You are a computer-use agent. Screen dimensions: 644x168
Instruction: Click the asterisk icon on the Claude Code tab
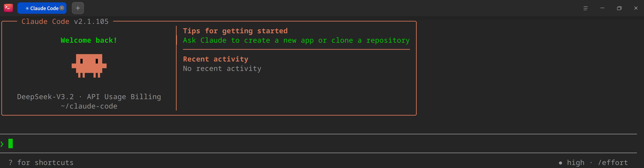click(27, 9)
